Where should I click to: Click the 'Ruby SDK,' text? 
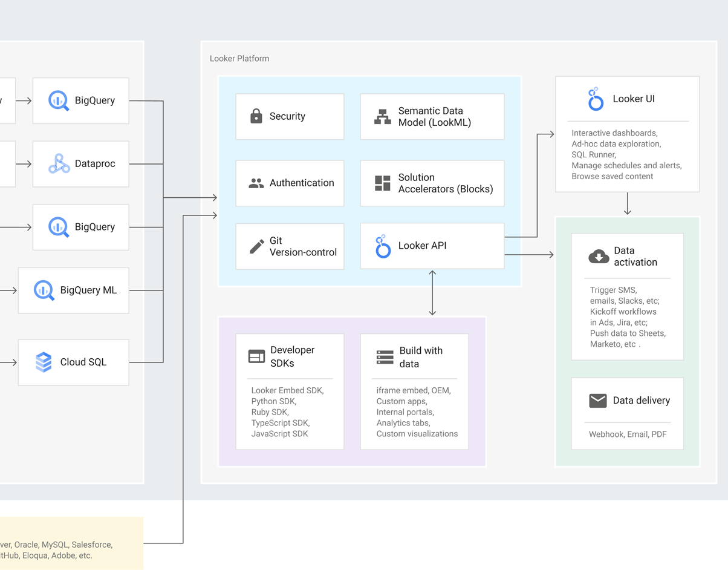[270, 412]
